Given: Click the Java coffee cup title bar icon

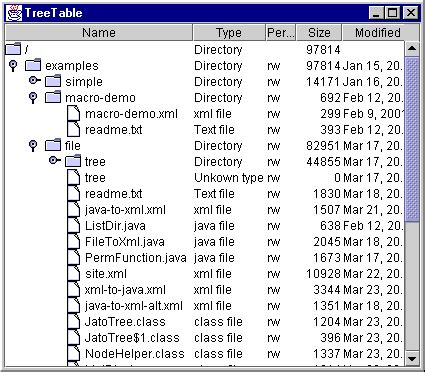Looking at the screenshot, I should click(x=14, y=13).
